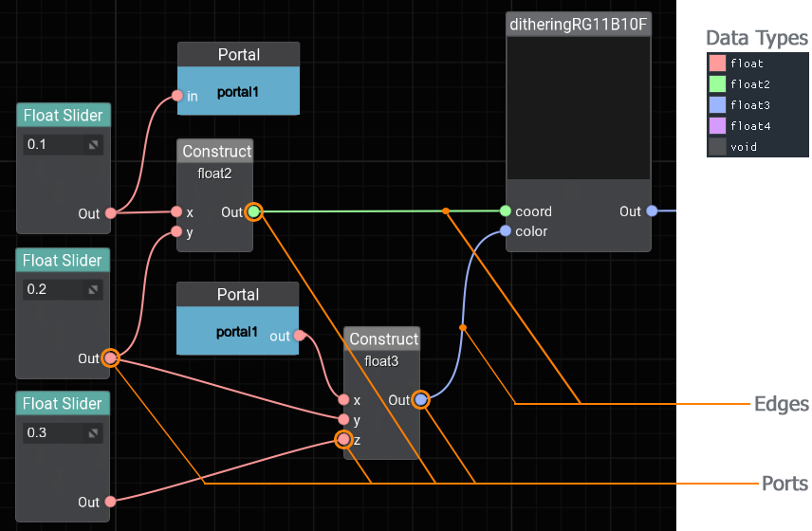The image size is (812, 531).
Task: Click the blue Out pin of Construct float3
Action: (x=420, y=399)
